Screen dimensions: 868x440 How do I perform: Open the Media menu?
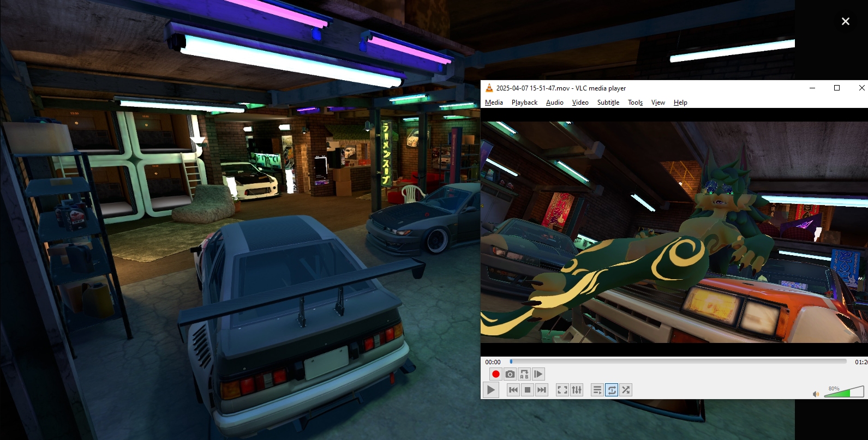(x=494, y=103)
